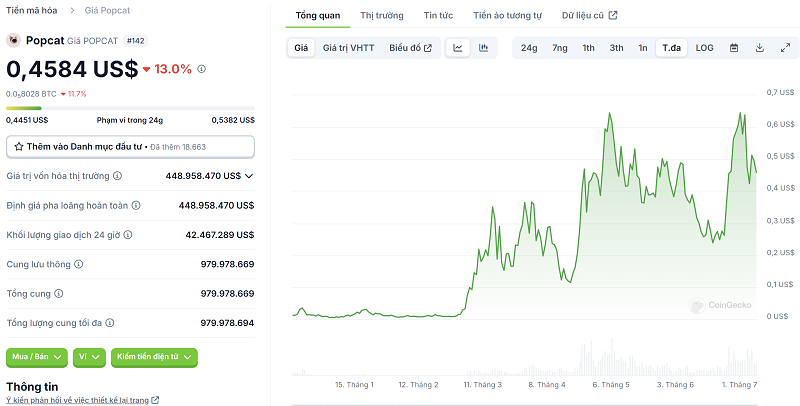The image size is (800, 406).
Task: Open the Tin tức tab
Action: (438, 16)
